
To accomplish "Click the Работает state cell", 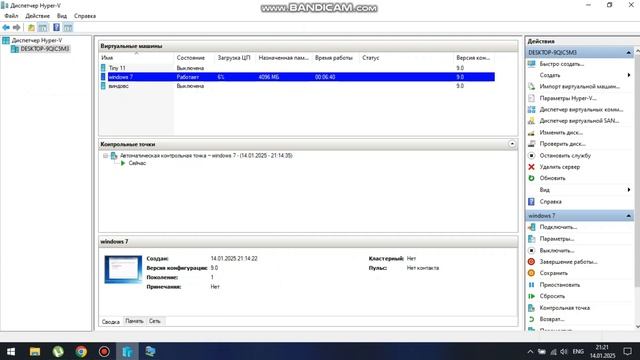I will coord(188,77).
